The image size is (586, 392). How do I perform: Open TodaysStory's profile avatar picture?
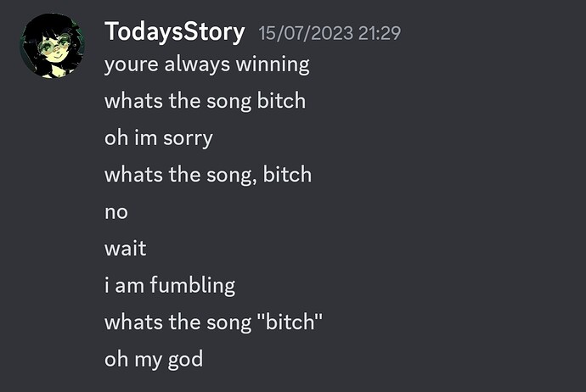coord(53,46)
